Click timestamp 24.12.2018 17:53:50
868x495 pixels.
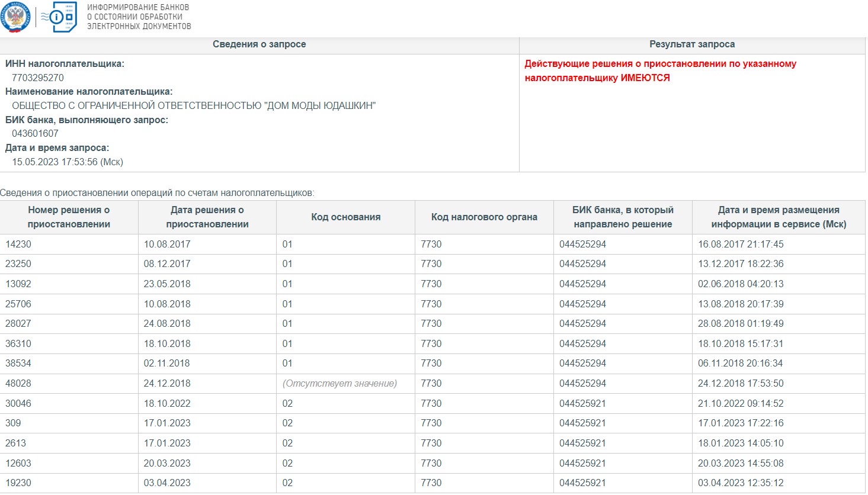coord(741,384)
